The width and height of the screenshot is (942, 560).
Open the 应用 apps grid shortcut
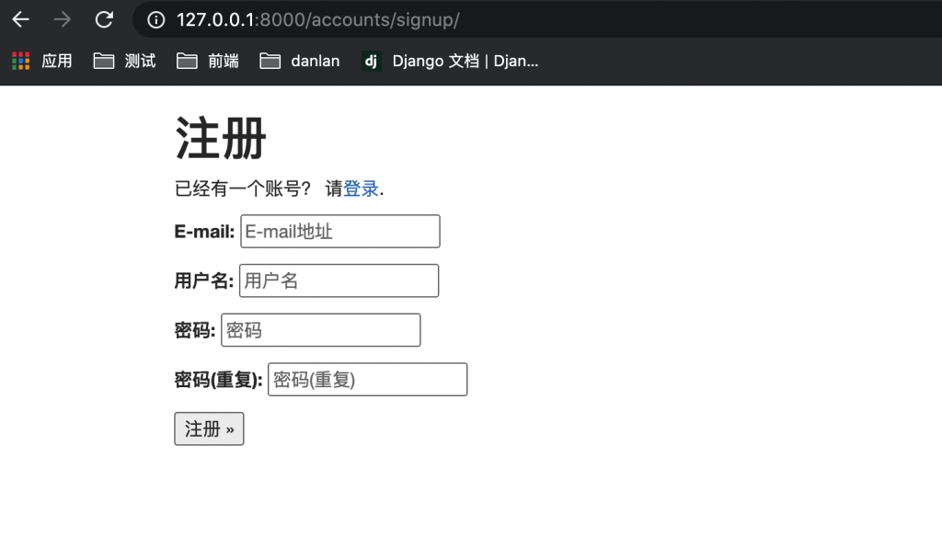click(x=41, y=61)
